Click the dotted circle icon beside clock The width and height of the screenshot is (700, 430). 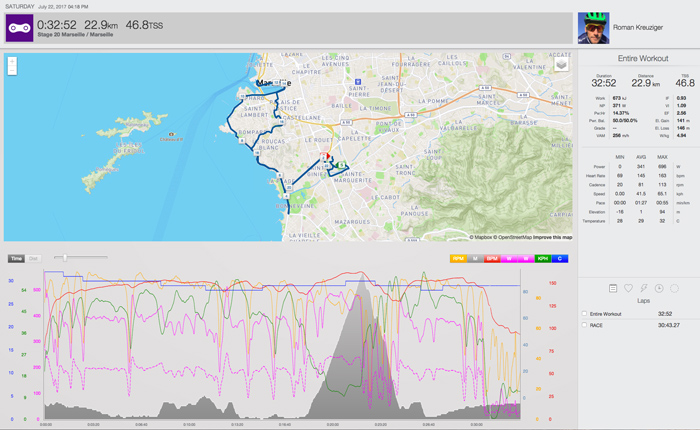tap(675, 288)
